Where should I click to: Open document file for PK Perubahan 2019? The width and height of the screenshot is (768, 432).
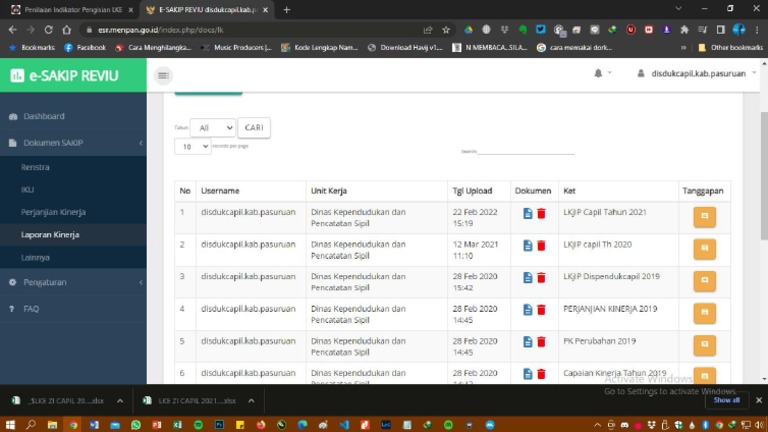click(528, 341)
